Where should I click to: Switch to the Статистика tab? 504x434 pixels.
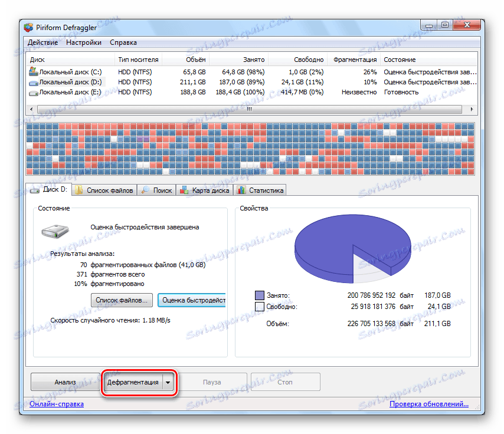(261, 190)
